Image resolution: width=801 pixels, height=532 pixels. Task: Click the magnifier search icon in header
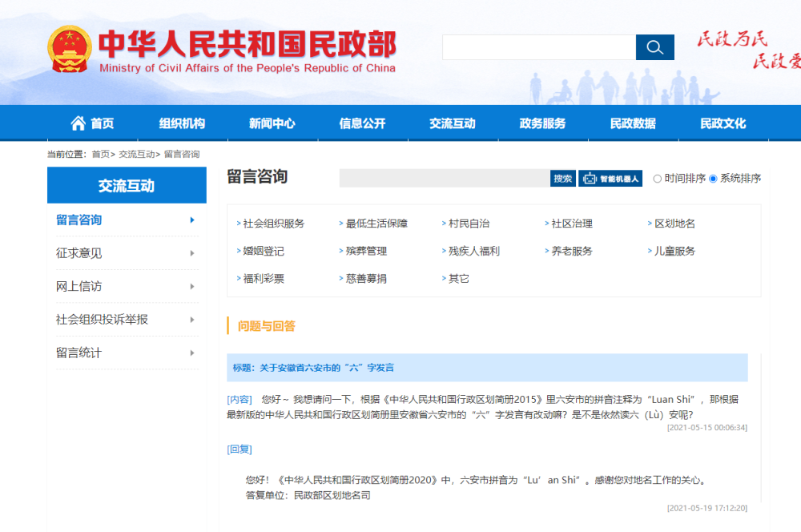tap(654, 47)
